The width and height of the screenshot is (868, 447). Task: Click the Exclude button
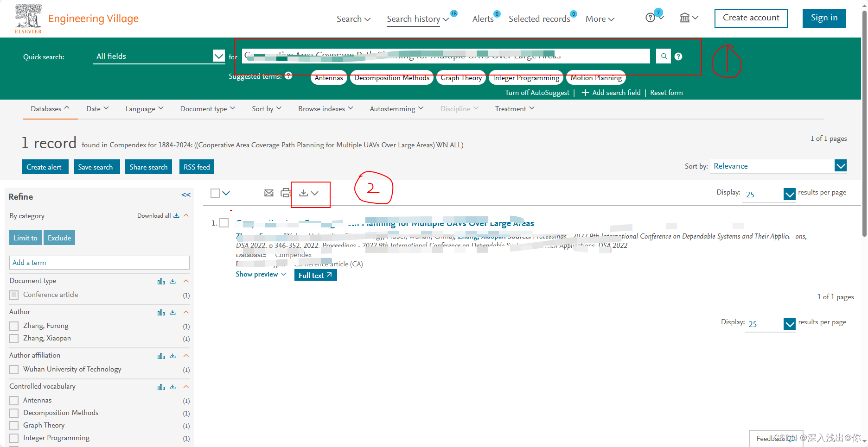tap(59, 238)
